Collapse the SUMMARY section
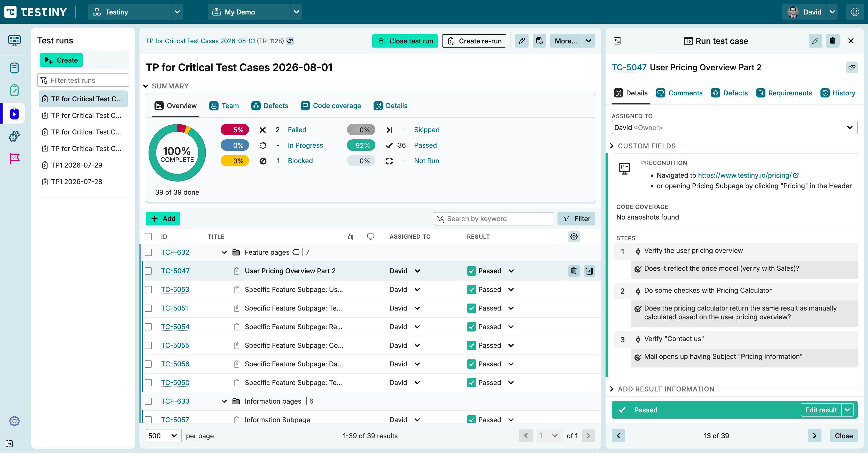Viewport: 868px width, 453px height. click(145, 86)
